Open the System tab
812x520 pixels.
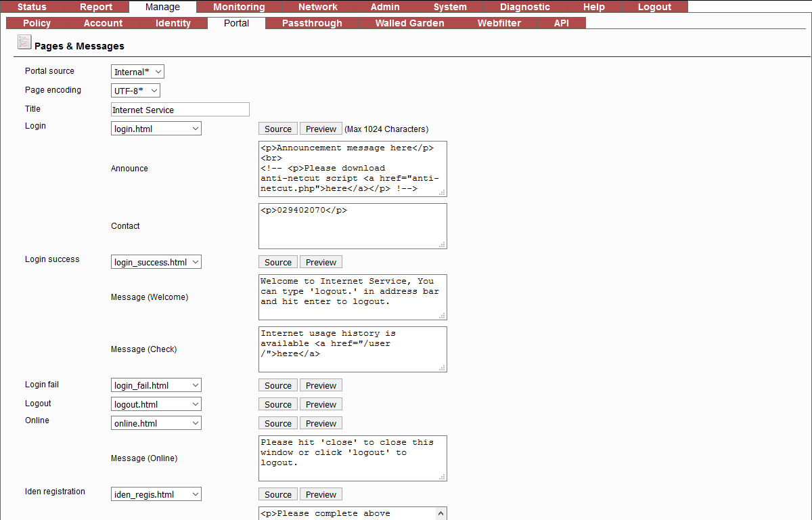point(450,7)
